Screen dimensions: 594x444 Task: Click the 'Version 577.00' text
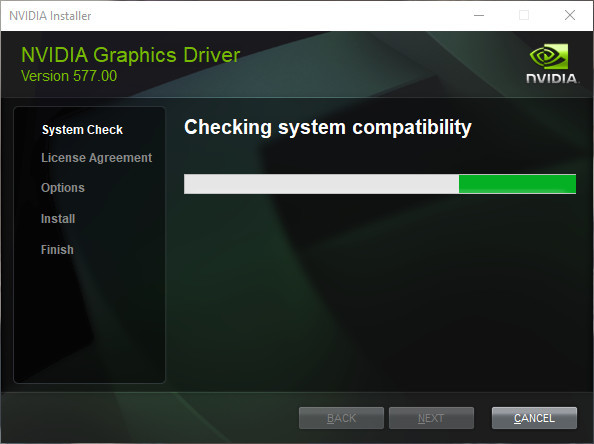(69, 76)
